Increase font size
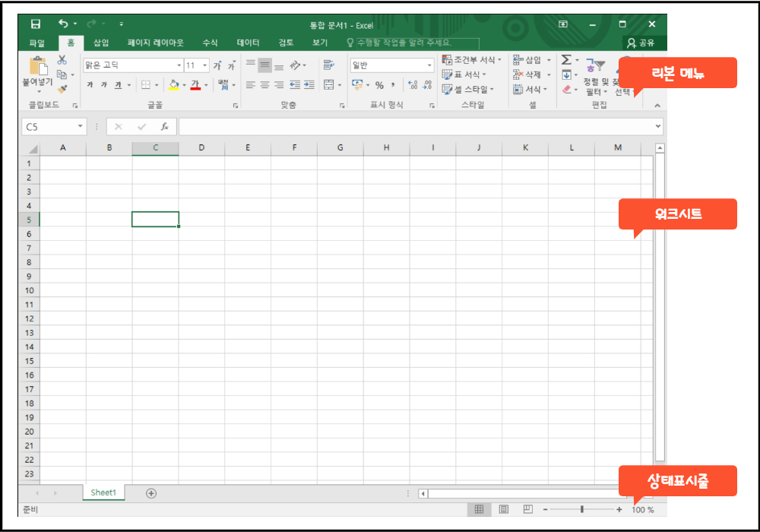Viewport: 760px width, 532px height. 217,65
